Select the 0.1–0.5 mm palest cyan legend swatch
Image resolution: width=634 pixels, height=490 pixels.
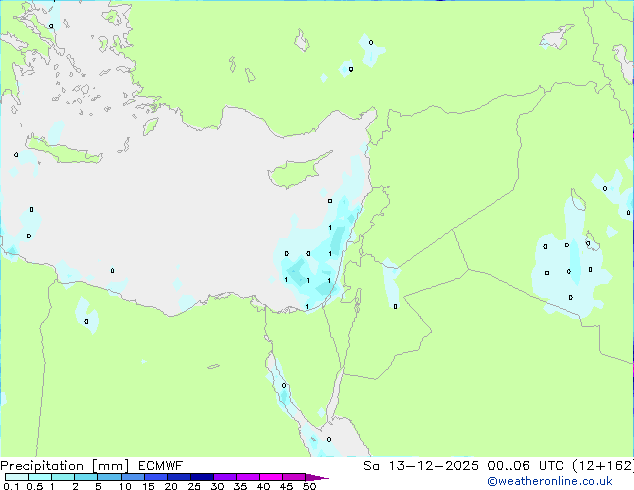coord(17,477)
